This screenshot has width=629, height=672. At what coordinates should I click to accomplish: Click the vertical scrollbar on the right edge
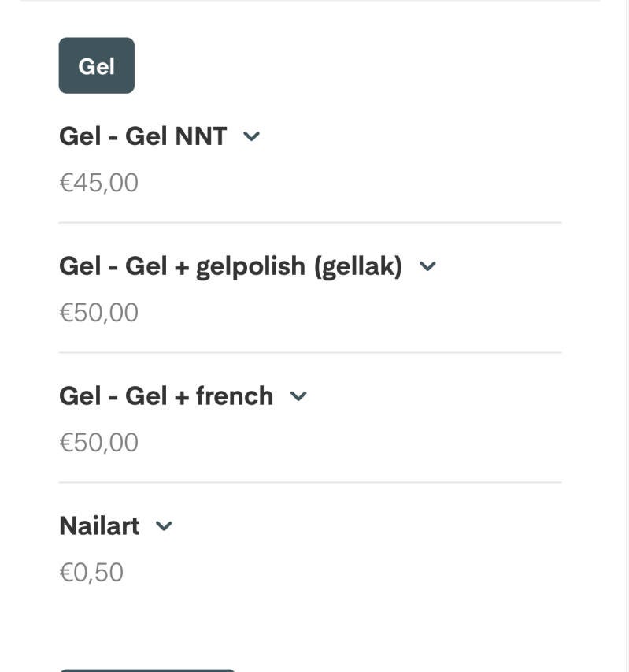pyautogui.click(x=625, y=315)
